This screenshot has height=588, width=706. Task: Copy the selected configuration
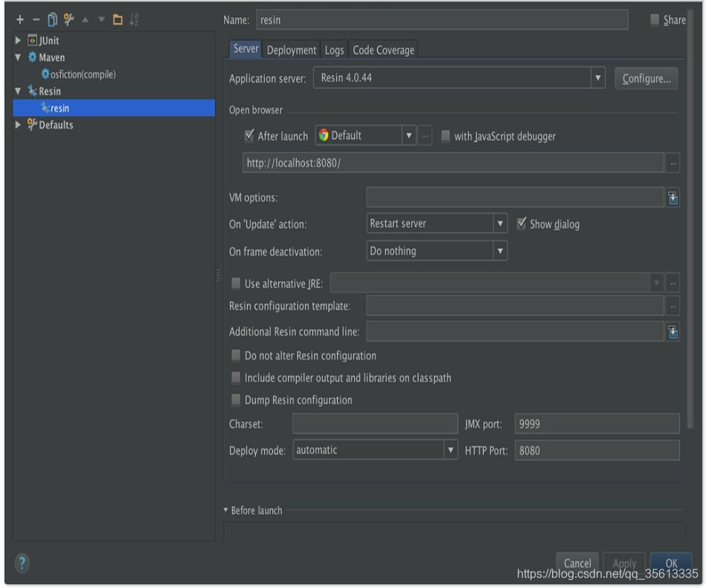[52, 19]
